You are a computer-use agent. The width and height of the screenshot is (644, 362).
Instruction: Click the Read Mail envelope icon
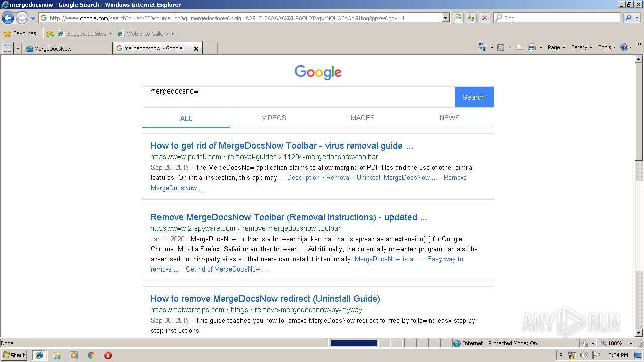(519, 47)
